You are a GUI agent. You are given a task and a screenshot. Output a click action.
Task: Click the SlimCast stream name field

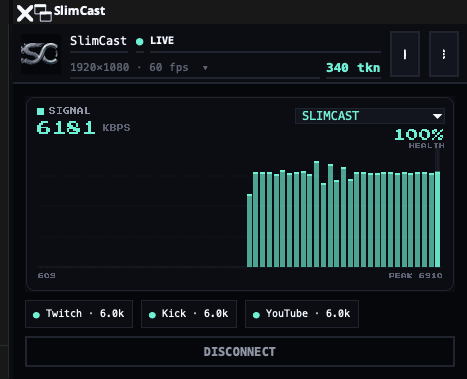[98, 41]
